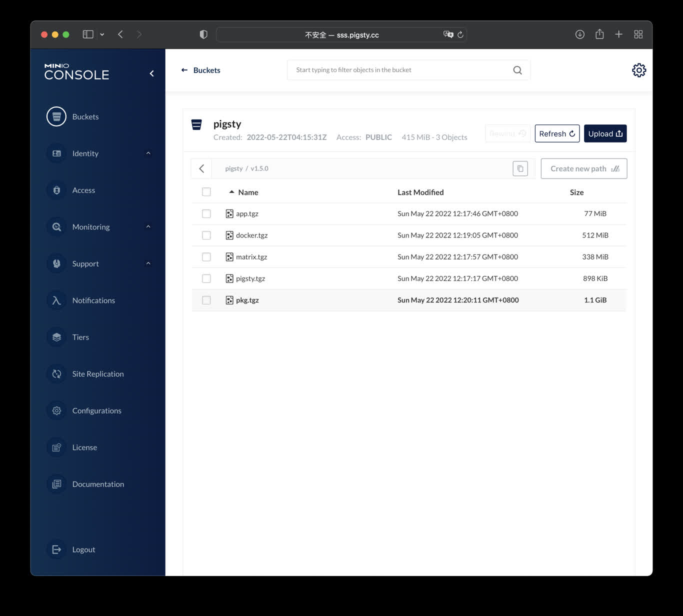683x616 pixels.
Task: Click the Safari privacy shield icon
Action: click(203, 34)
